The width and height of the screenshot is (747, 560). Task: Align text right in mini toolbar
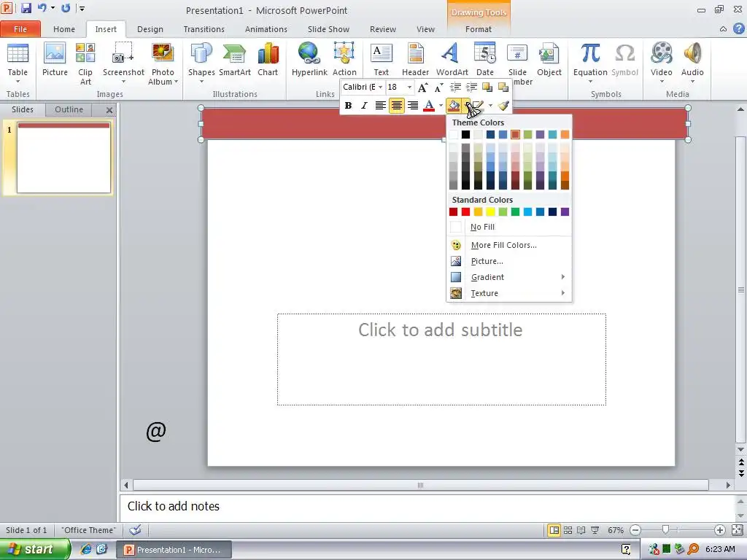pos(413,106)
